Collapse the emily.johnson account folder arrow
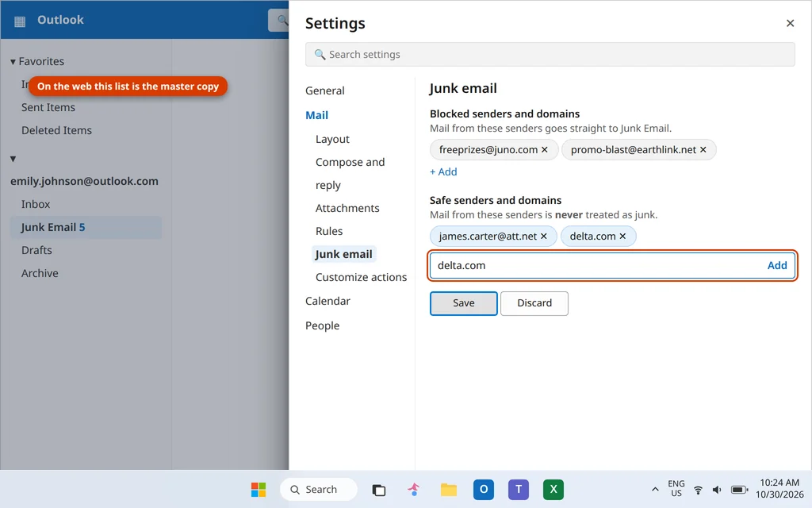812x508 pixels. (13, 159)
